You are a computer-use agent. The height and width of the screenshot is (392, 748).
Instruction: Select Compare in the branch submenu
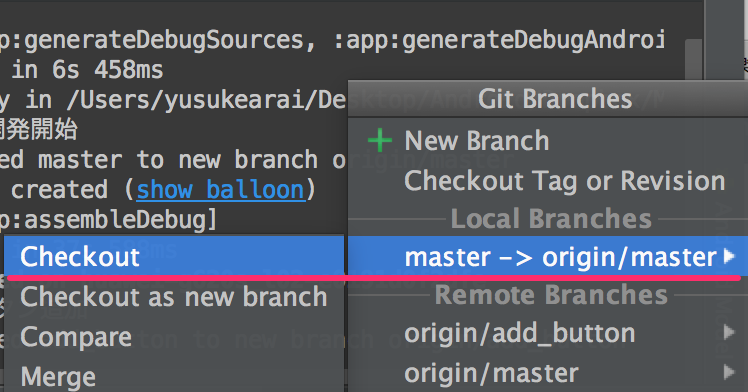point(174,337)
